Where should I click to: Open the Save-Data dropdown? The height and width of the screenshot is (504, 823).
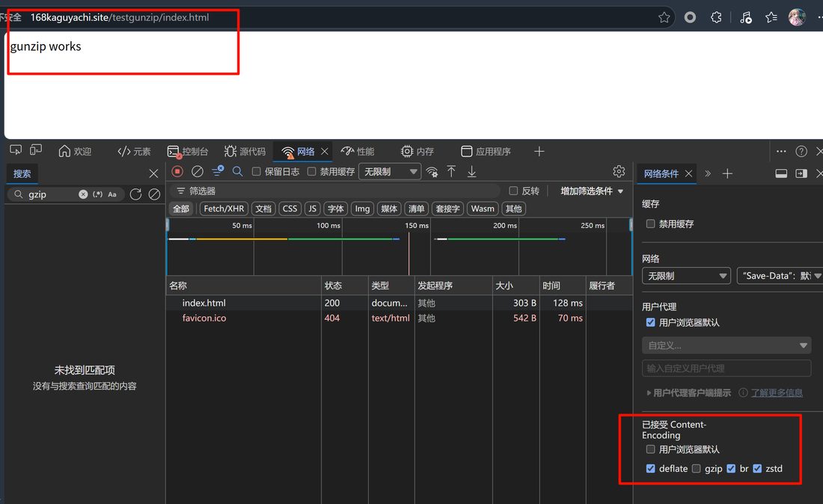click(x=780, y=276)
